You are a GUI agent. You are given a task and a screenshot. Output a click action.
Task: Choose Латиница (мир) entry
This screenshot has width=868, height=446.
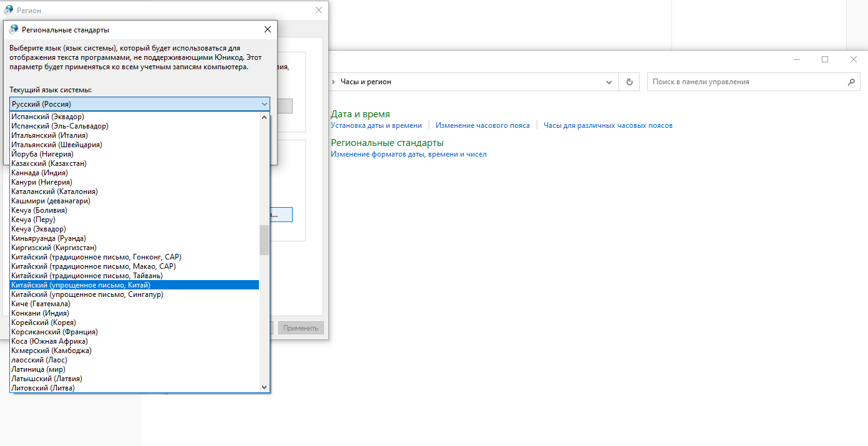coord(134,369)
